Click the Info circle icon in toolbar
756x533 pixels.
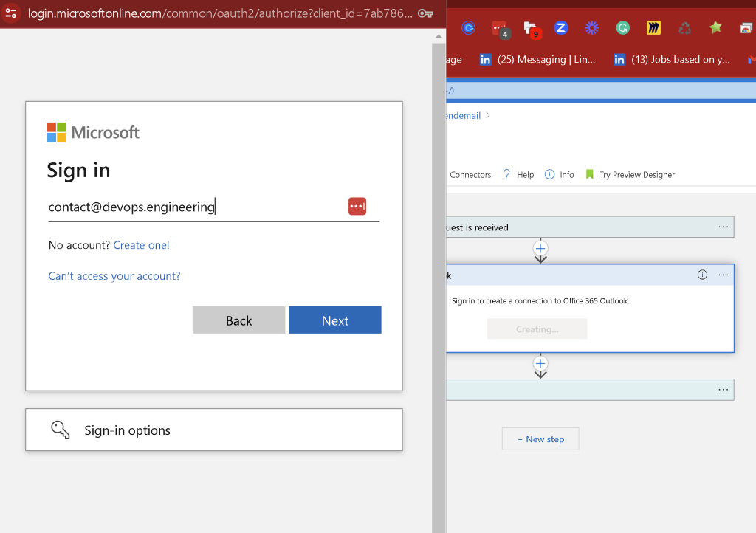(549, 174)
